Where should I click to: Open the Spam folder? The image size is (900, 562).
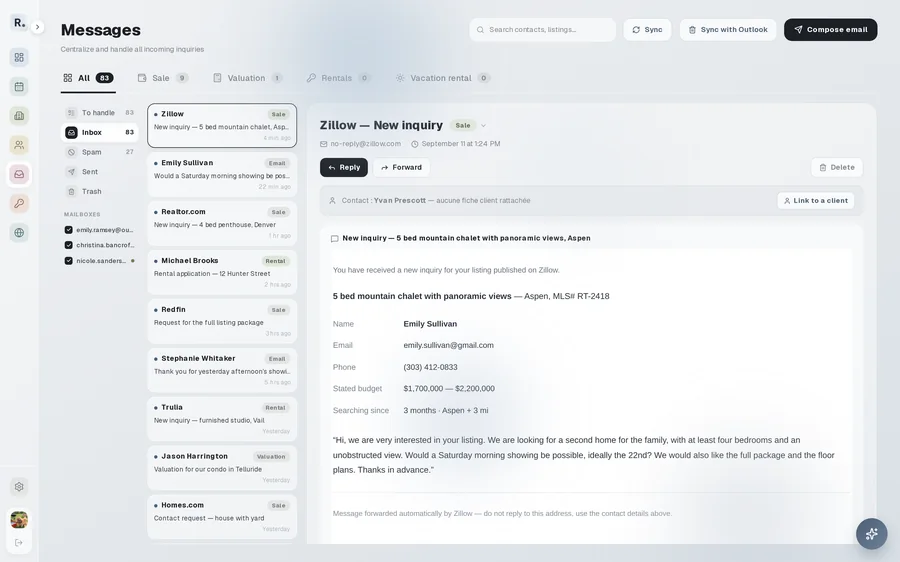100,152
